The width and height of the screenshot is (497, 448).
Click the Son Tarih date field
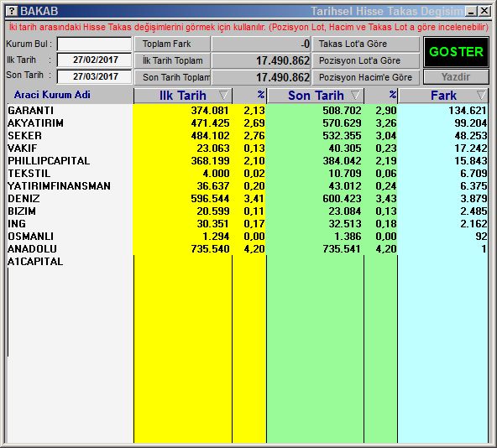(x=94, y=76)
